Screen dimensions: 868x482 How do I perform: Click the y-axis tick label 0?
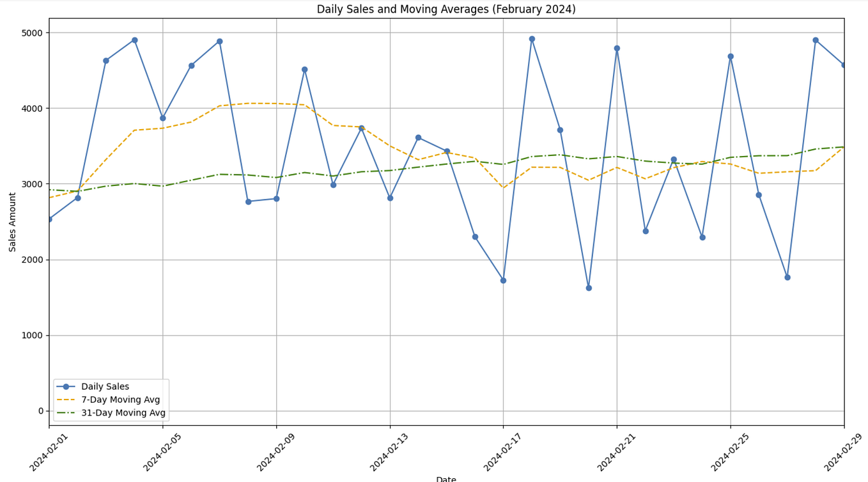(x=40, y=411)
